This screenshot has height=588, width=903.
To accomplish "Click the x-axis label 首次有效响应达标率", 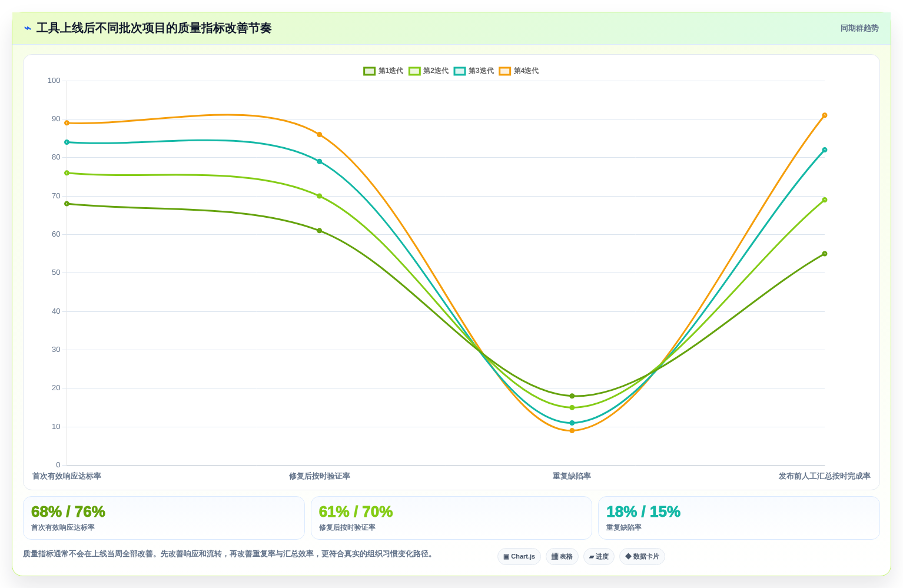I will (67, 476).
